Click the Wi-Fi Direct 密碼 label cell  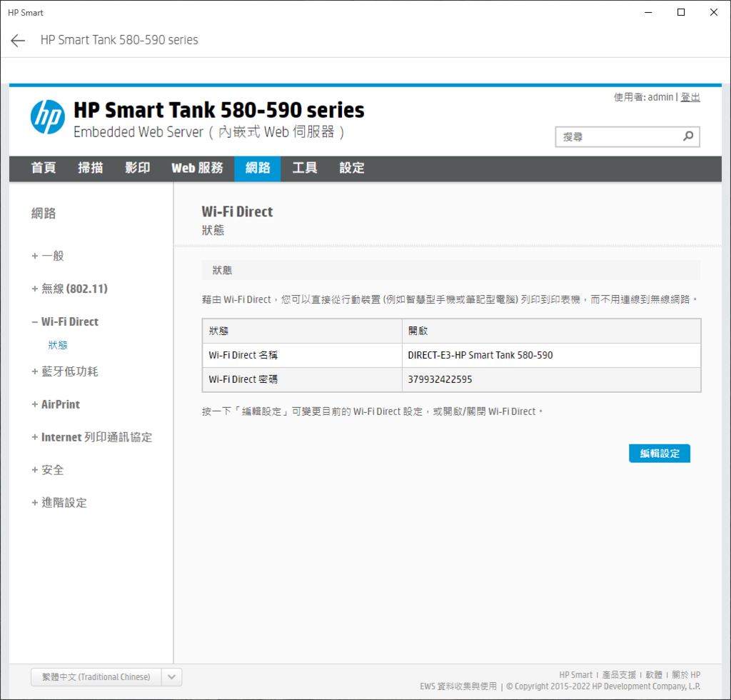[x=302, y=379]
